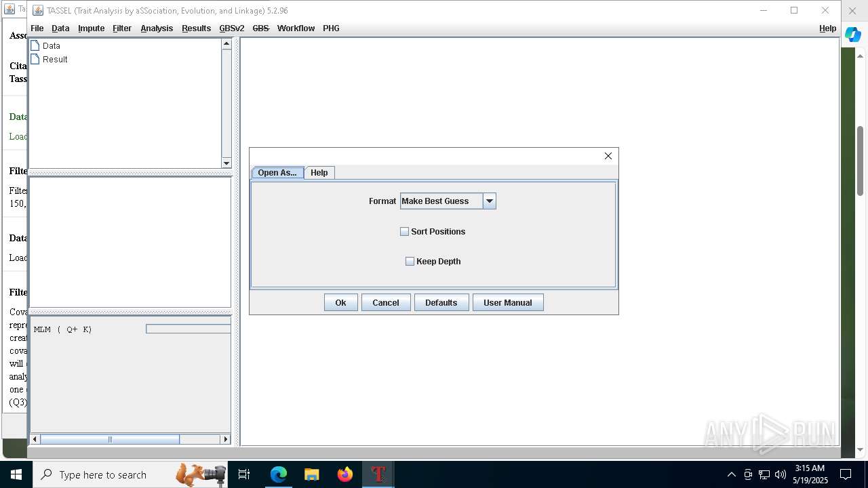Open Firefox from the taskbar
The image size is (868, 488).
point(345,474)
